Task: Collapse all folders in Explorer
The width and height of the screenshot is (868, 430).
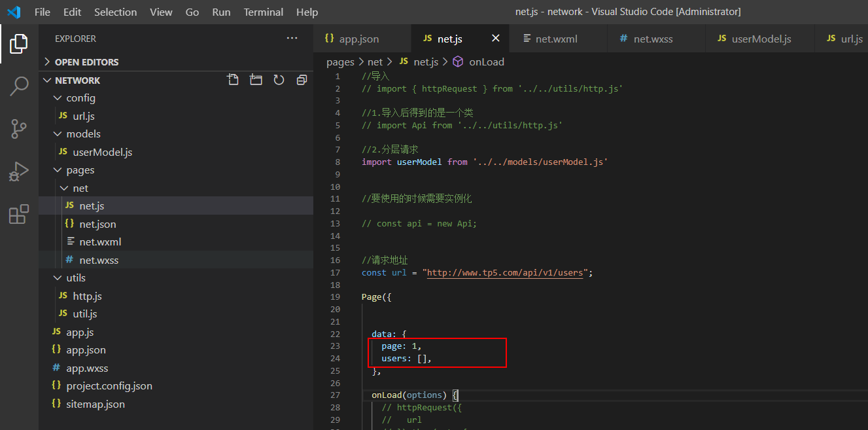Action: [302, 80]
